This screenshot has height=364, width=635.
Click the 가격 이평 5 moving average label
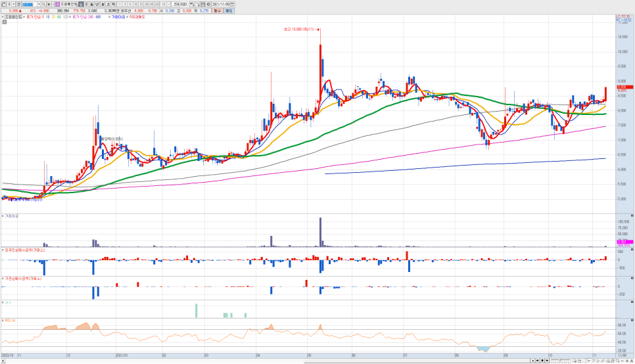coord(35,17)
